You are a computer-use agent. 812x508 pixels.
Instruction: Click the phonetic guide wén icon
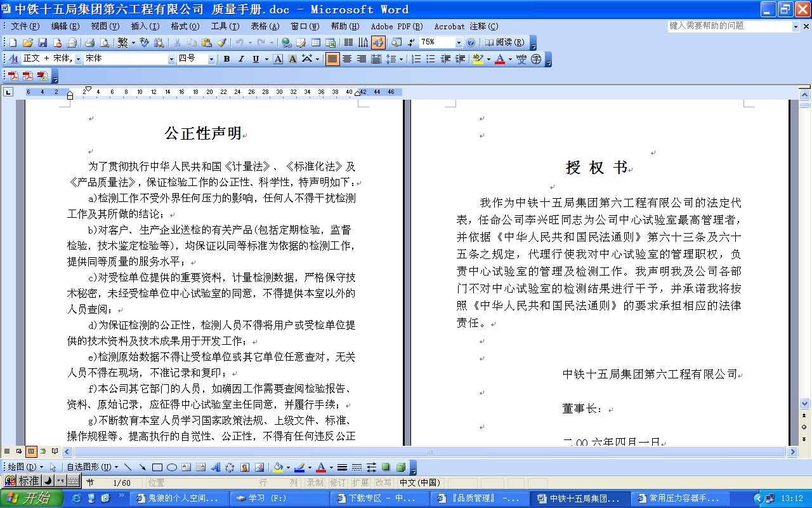(521, 59)
